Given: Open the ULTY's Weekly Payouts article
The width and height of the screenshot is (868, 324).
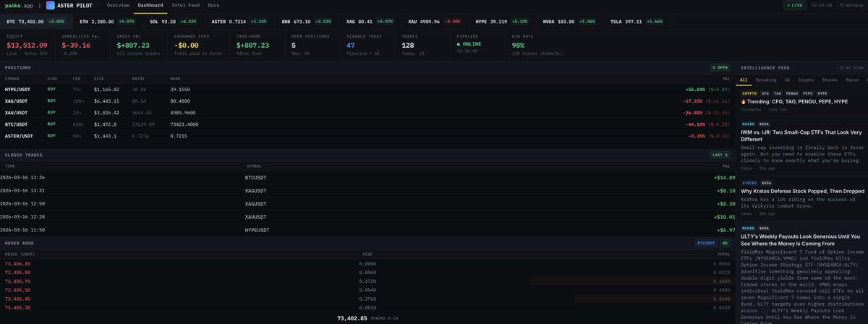Looking at the screenshot, I should tap(801, 240).
